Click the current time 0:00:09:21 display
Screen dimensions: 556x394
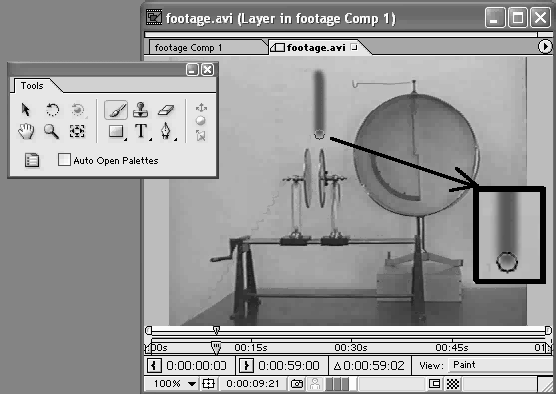point(253,384)
